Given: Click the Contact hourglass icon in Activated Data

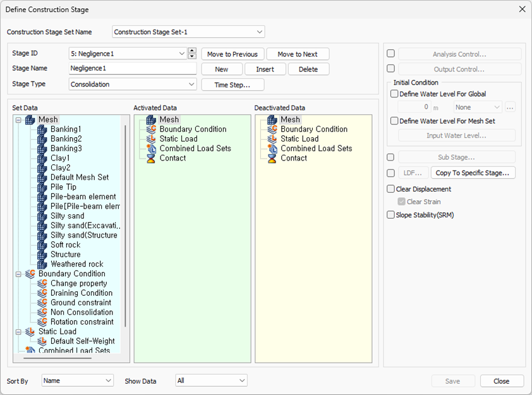Looking at the screenshot, I should pyautogui.click(x=151, y=158).
